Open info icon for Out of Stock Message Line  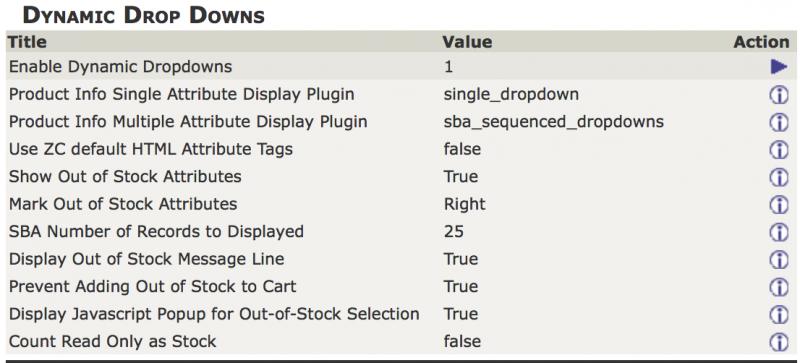[x=779, y=259]
